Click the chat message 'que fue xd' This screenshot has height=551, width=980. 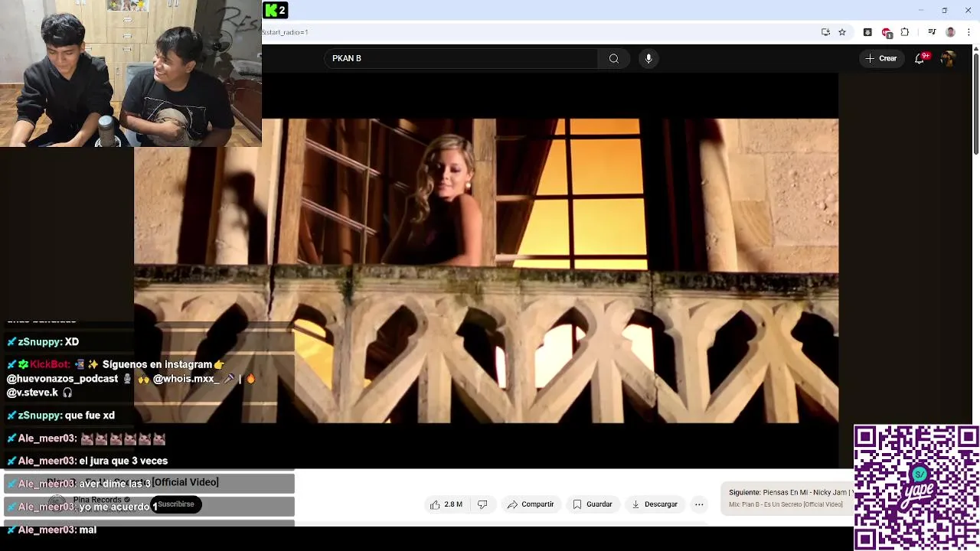tap(90, 416)
